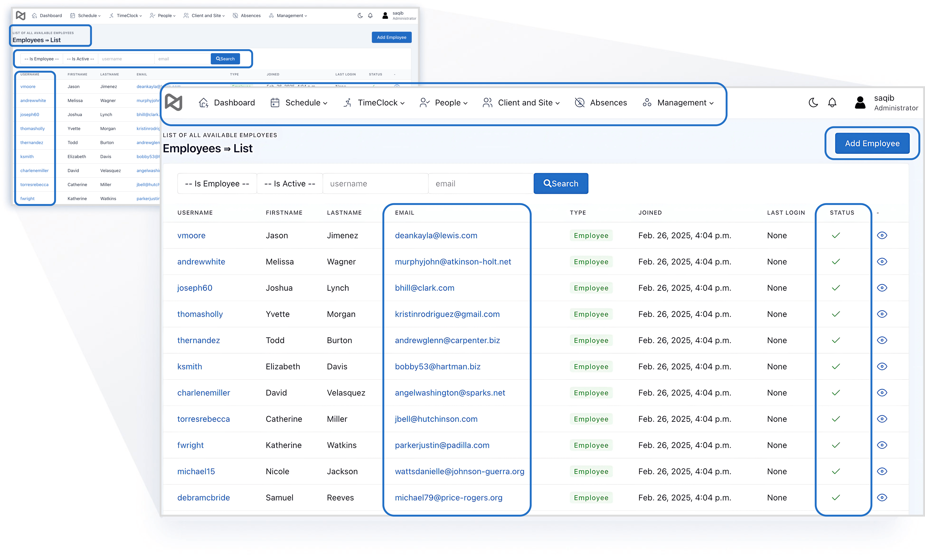Open wattsdanielle@johnson-guerra.org email link

[459, 471]
